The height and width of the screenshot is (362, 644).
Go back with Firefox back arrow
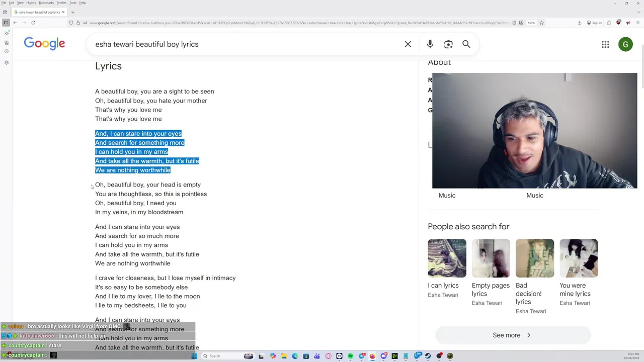(15, 23)
